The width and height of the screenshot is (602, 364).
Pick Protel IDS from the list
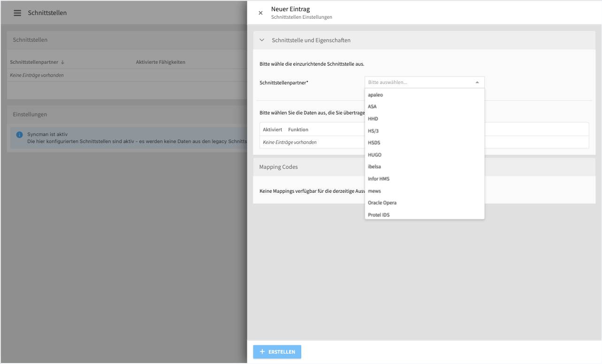click(x=425, y=214)
